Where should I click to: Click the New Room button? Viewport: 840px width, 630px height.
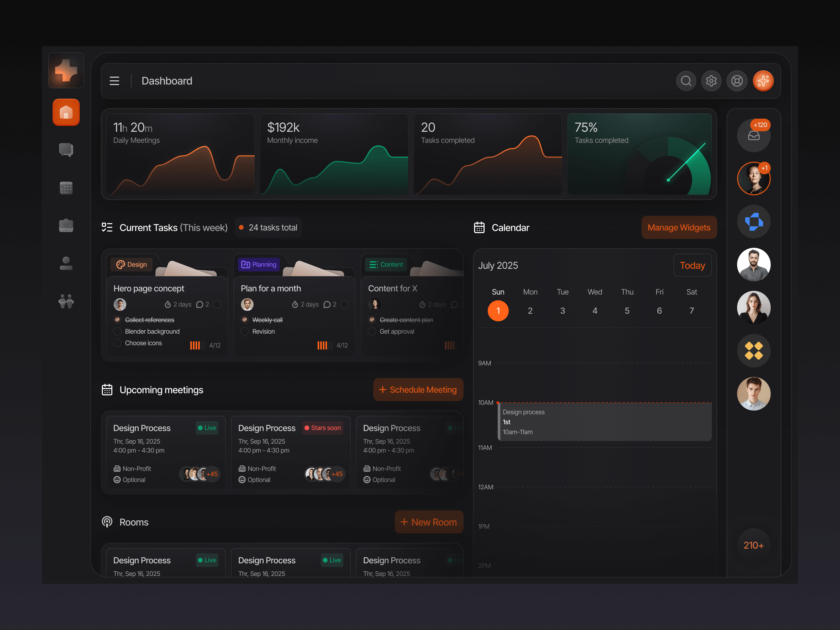coord(429,522)
